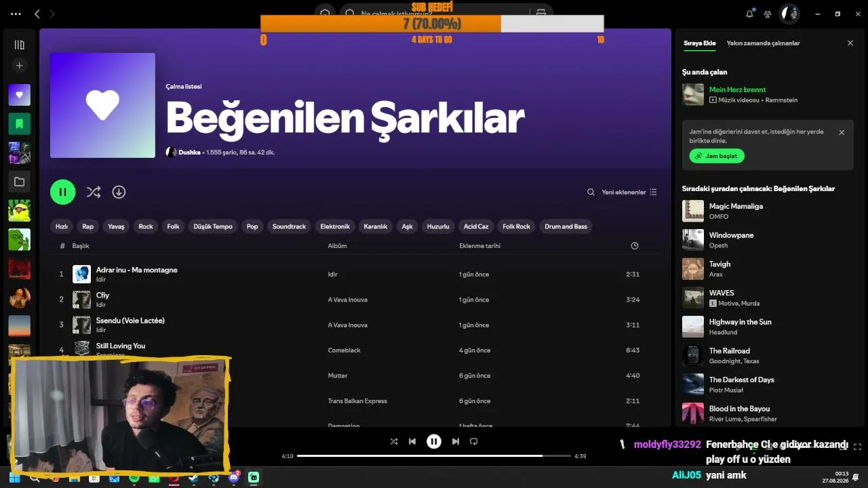868x488 pixels.
Task: Toggle the Düşük Tempo filter chip
Action: (213, 226)
